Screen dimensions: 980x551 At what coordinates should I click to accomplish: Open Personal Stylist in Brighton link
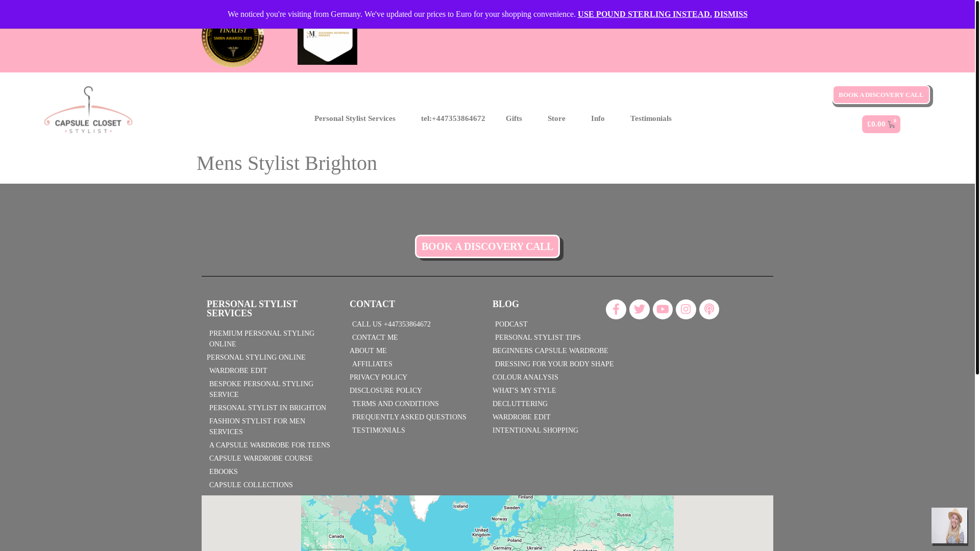(267, 408)
